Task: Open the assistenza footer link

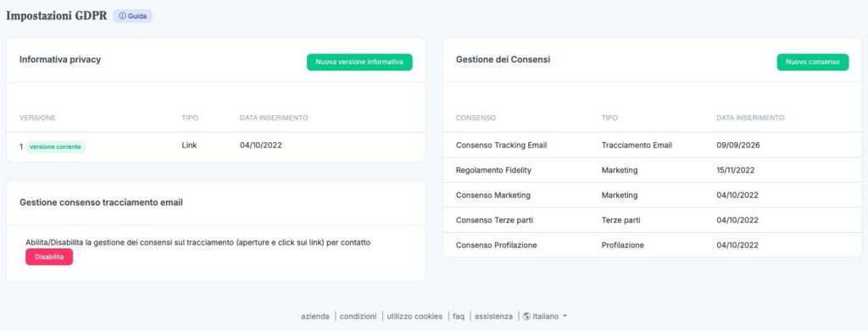Action: (494, 317)
